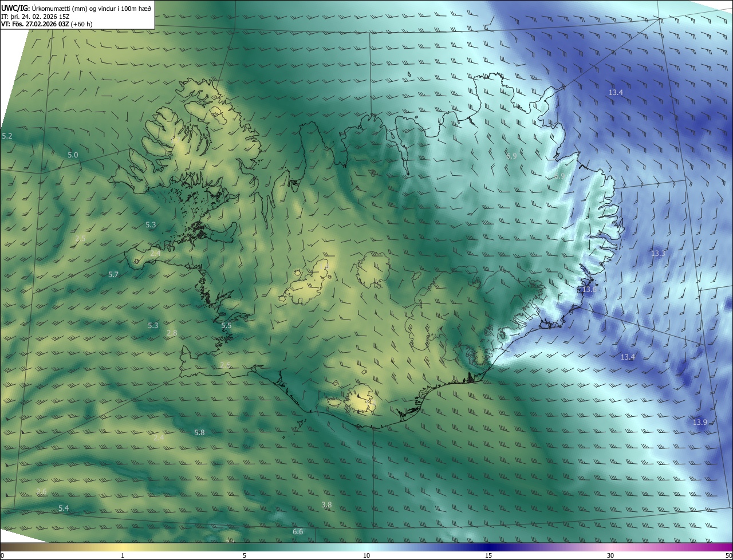The height and width of the screenshot is (560, 733).
Task: Select the '5.4' value label
Action: [x=64, y=508]
